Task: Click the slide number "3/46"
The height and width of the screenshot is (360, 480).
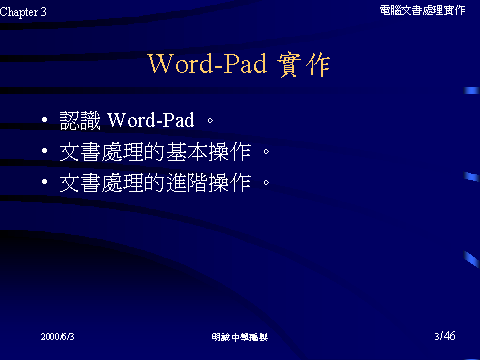Action: (445, 336)
